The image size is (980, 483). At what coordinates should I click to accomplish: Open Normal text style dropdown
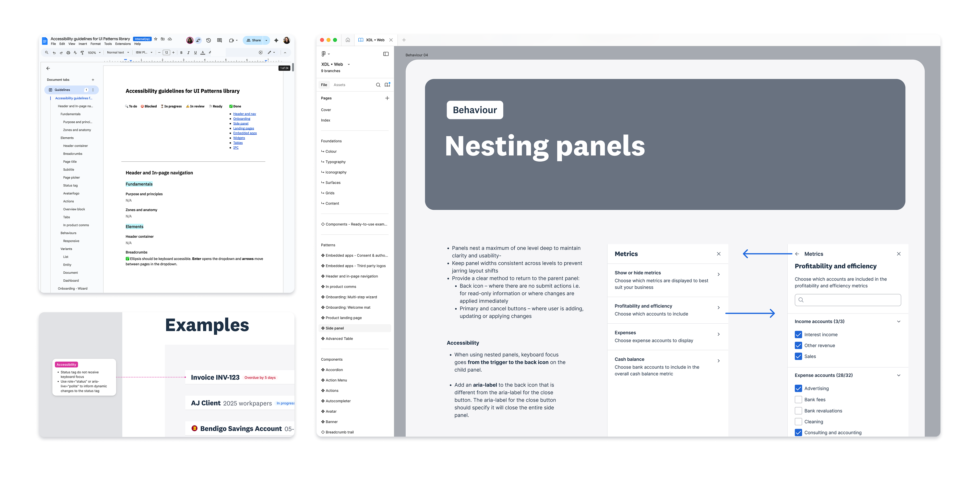click(118, 53)
